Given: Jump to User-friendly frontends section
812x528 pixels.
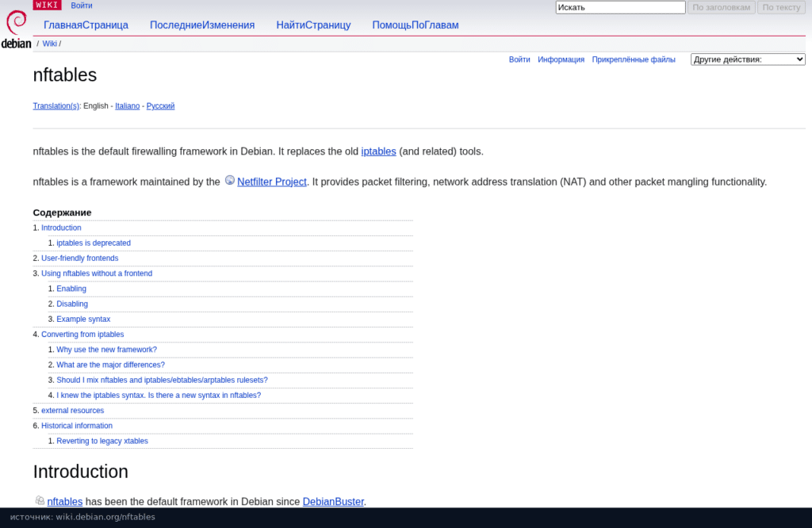Looking at the screenshot, I should point(80,258).
